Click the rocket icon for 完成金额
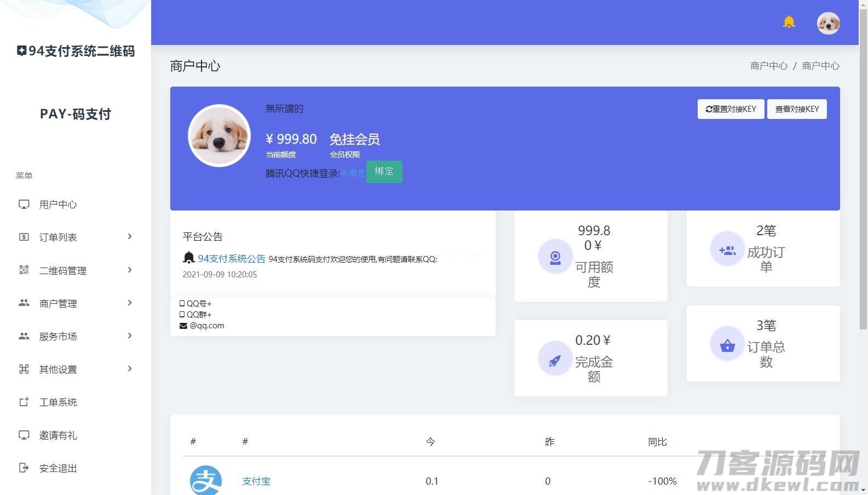Viewport: 868px width, 495px height. click(555, 359)
